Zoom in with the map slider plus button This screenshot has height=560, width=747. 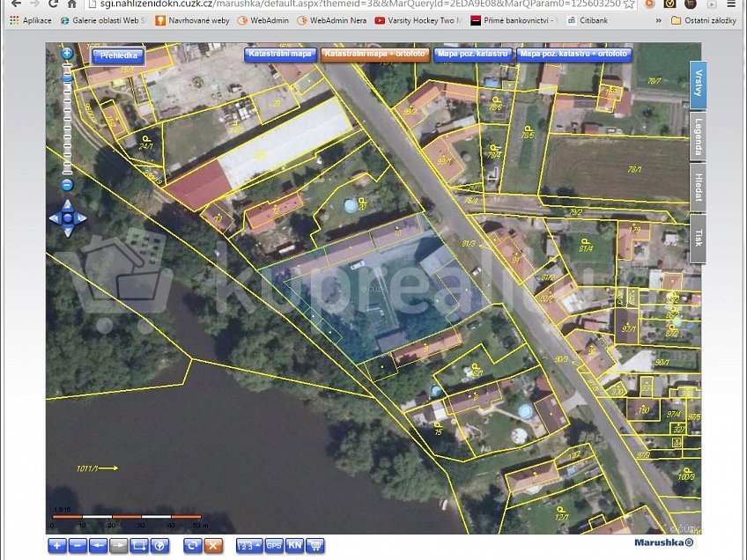coord(67,54)
